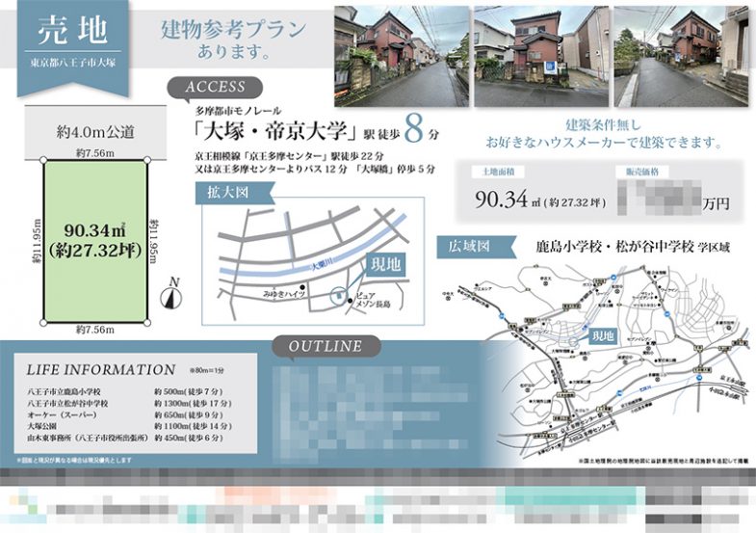Click the green land plot diagram
Viewport: 756px width, 533px height.
pos(95,241)
